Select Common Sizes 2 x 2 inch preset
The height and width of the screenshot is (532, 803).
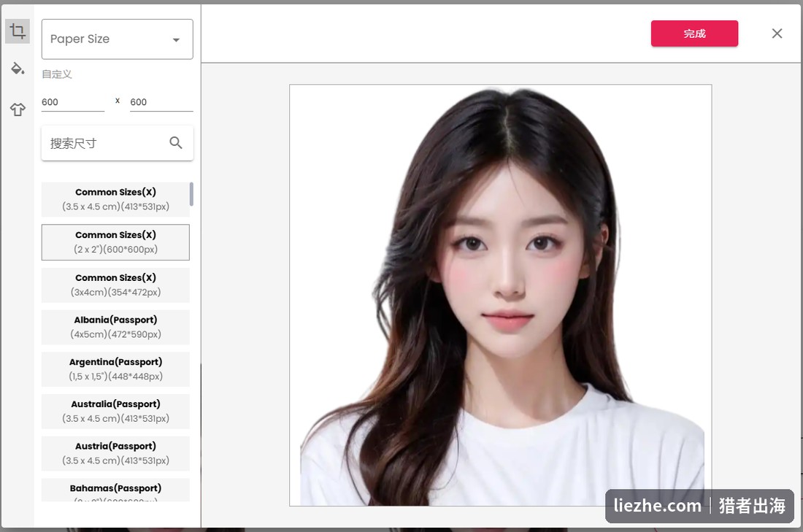click(115, 242)
